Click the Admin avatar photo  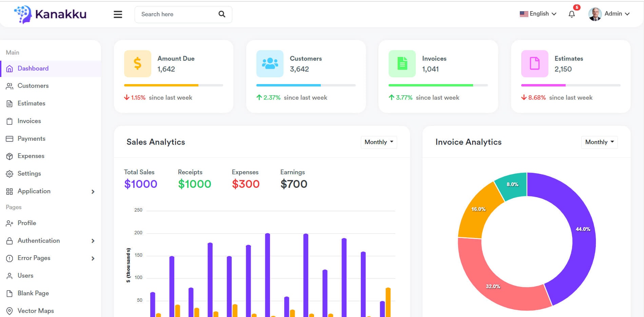pyautogui.click(x=595, y=14)
